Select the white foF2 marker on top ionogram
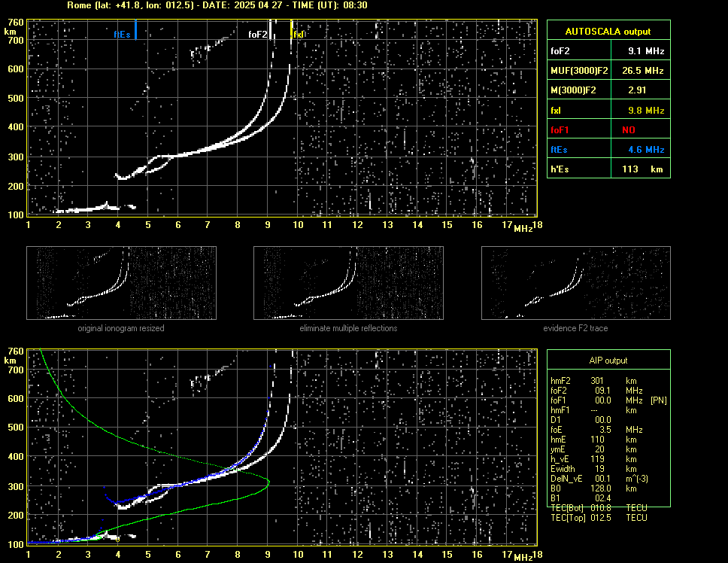Screen dimensions: 728x563 (271, 30)
